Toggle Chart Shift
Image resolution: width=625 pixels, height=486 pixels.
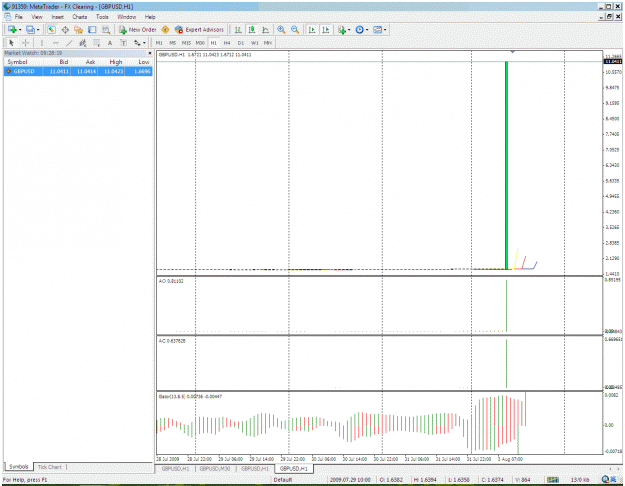[x=326, y=30]
